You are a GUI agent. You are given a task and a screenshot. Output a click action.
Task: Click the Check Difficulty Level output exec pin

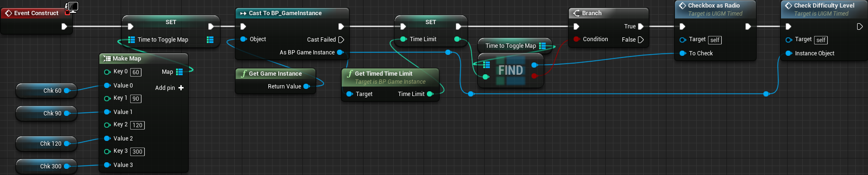(x=859, y=26)
